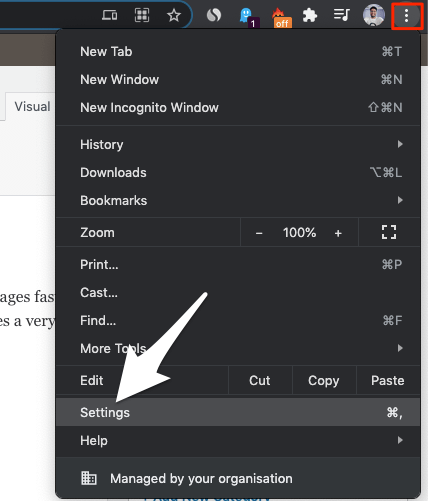Select Cast... menu item

click(238, 293)
